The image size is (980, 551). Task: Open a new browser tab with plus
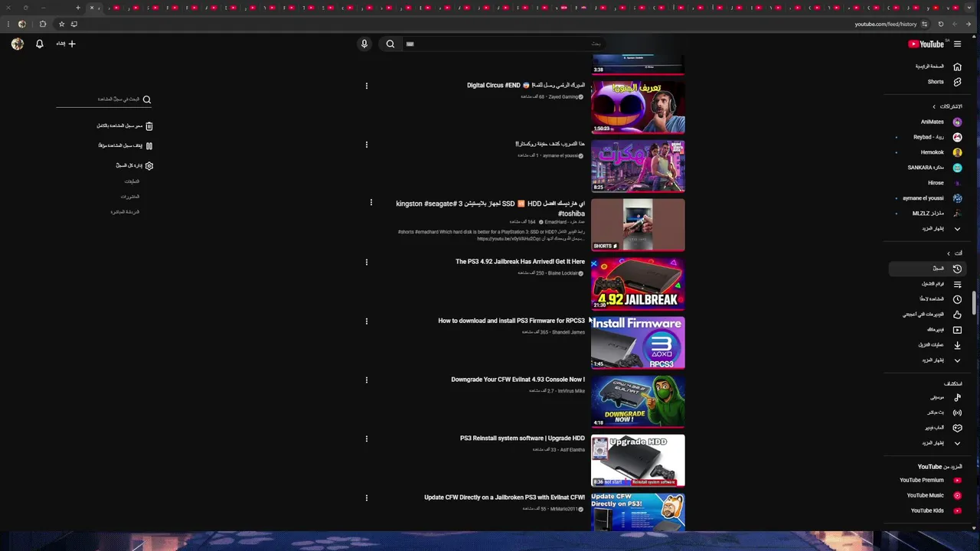click(x=78, y=8)
